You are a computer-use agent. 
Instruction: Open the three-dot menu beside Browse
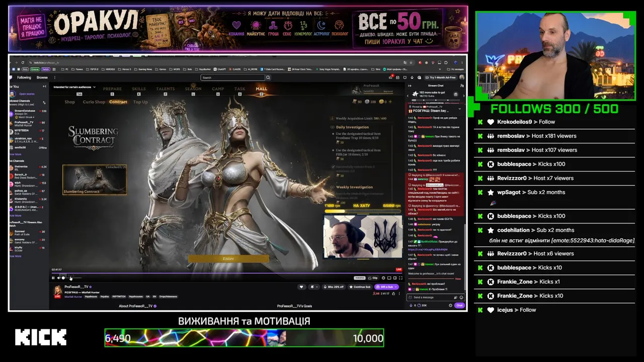(54, 77)
